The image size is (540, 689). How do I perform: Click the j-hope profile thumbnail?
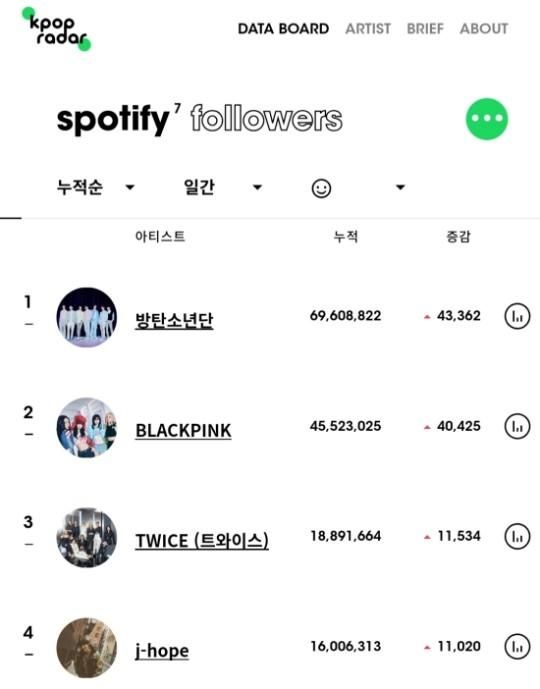tap(87, 648)
